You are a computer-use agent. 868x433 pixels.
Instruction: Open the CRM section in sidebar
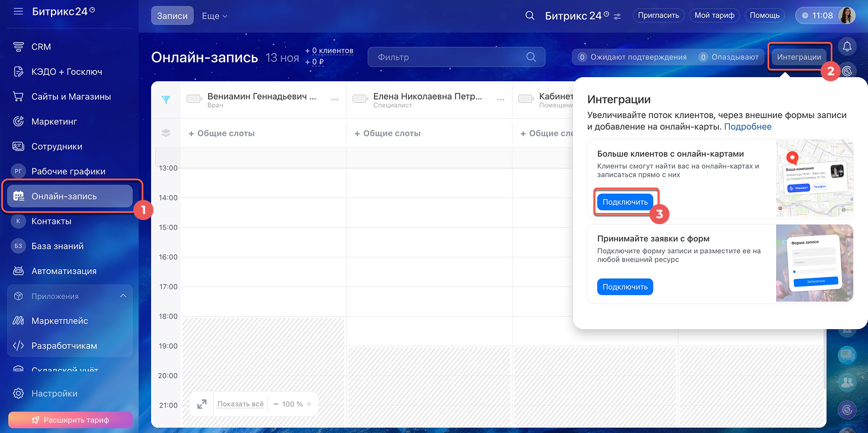tap(41, 47)
